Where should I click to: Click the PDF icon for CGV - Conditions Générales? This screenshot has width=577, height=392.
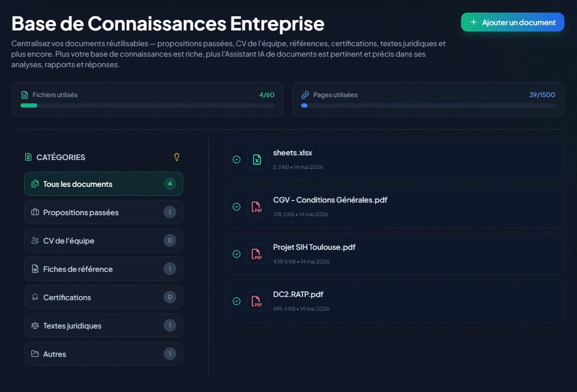[257, 207]
